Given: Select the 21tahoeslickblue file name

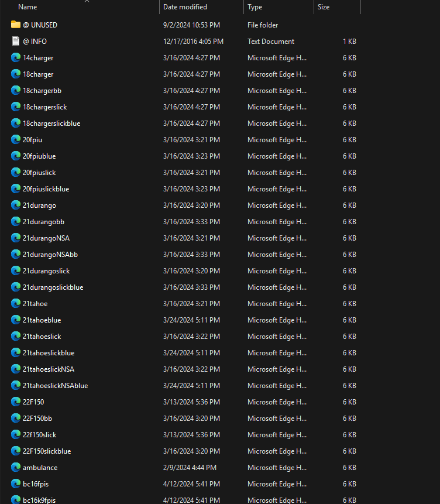Looking at the screenshot, I should 49,352.
